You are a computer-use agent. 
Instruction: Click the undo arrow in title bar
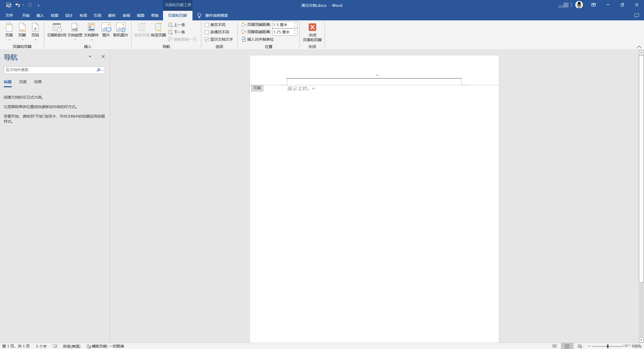click(x=17, y=5)
